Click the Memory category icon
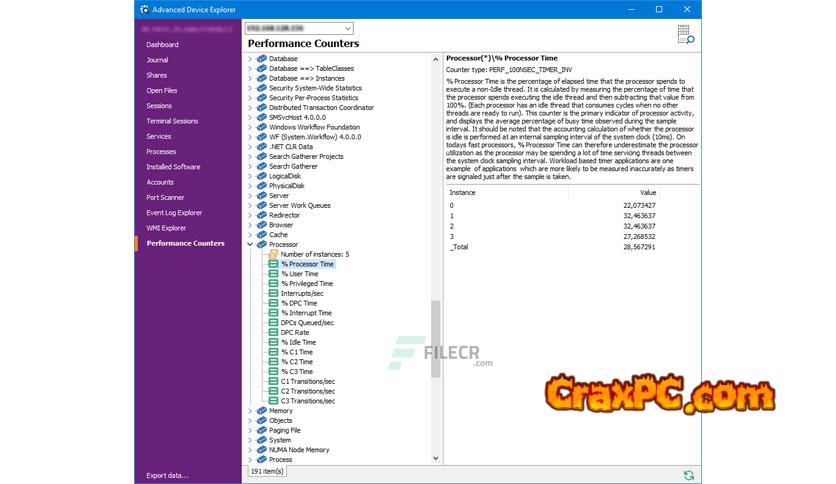This screenshot has height=484, width=836. (x=261, y=410)
